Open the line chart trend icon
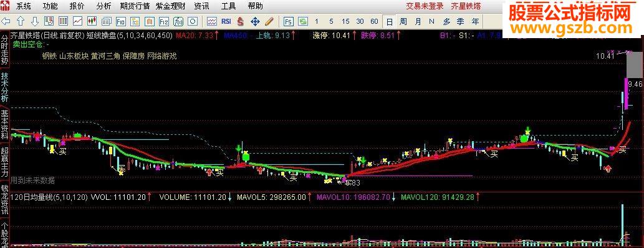 pos(78,21)
